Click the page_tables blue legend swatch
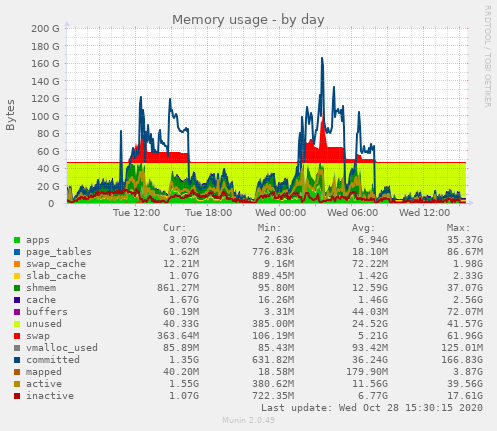 click(17, 252)
